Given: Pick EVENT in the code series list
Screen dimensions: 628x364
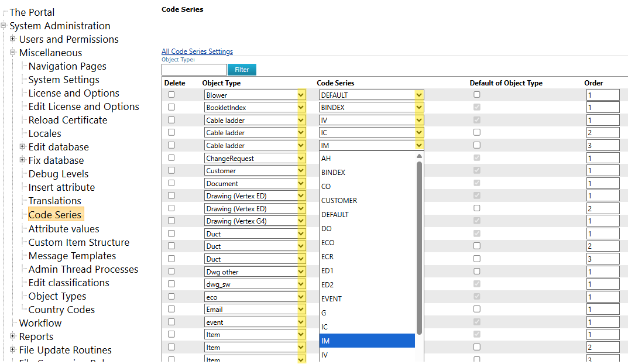Looking at the screenshot, I should [331, 298].
